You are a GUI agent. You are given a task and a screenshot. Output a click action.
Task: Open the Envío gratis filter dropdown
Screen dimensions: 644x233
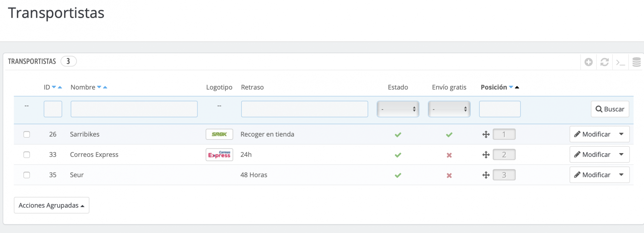(x=449, y=109)
